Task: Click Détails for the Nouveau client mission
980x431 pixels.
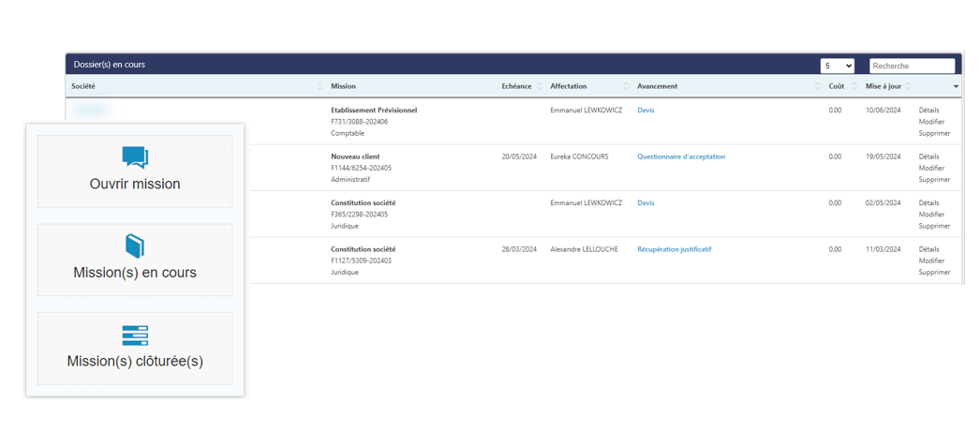Action: [x=928, y=156]
